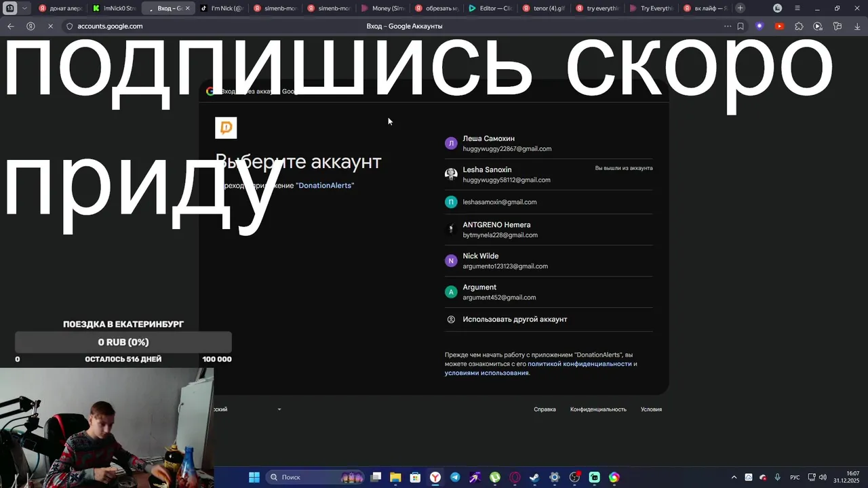Open the Конфиденциальность footer link

[x=598, y=409]
